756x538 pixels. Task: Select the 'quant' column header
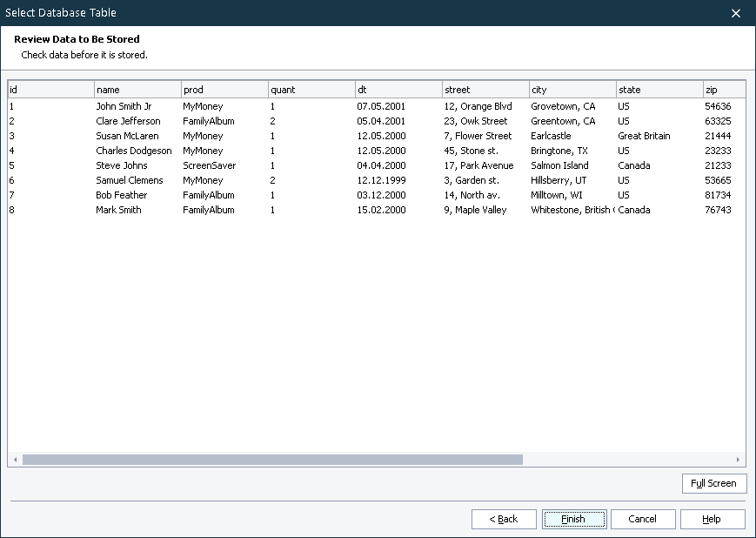[311, 90]
